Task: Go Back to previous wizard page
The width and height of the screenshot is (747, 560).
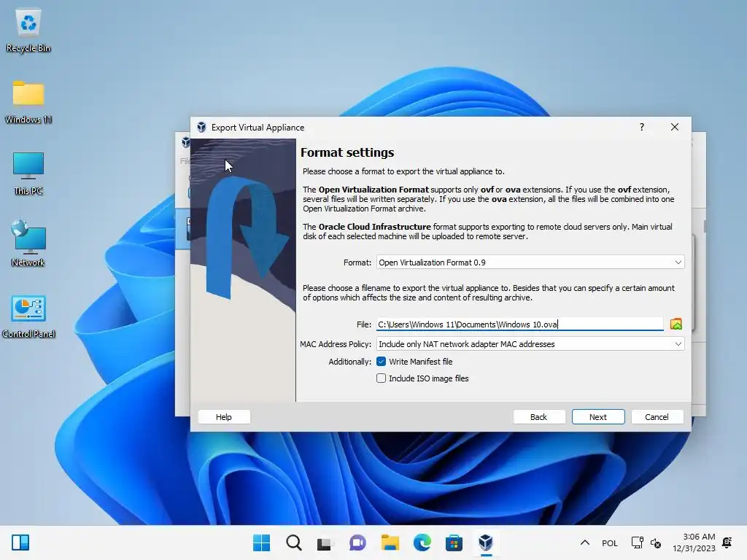Action: click(x=539, y=416)
